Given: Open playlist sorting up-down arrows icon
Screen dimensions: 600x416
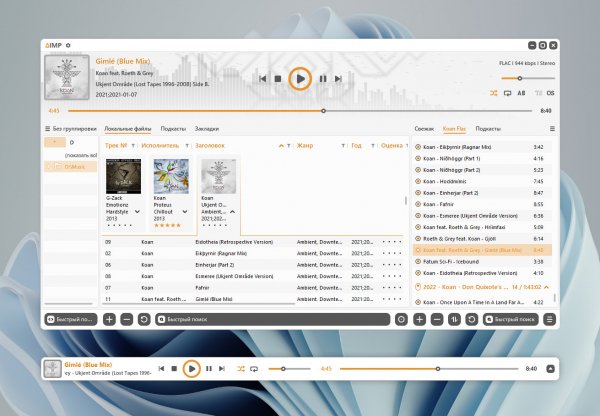Looking at the screenshot, I should [454, 319].
